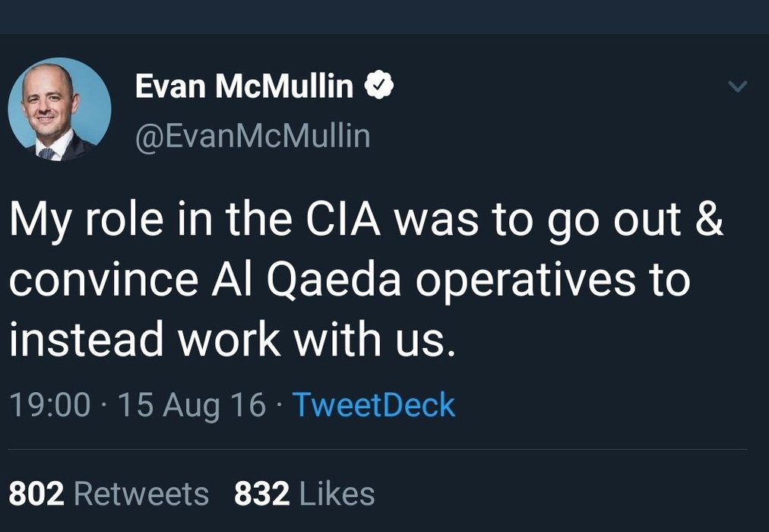View the Likes label list

pyautogui.click(x=337, y=494)
